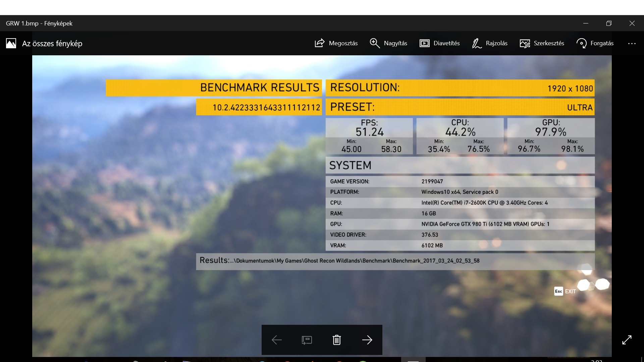644x362 pixels.
Task: Click the add to album icon
Action: tap(307, 340)
